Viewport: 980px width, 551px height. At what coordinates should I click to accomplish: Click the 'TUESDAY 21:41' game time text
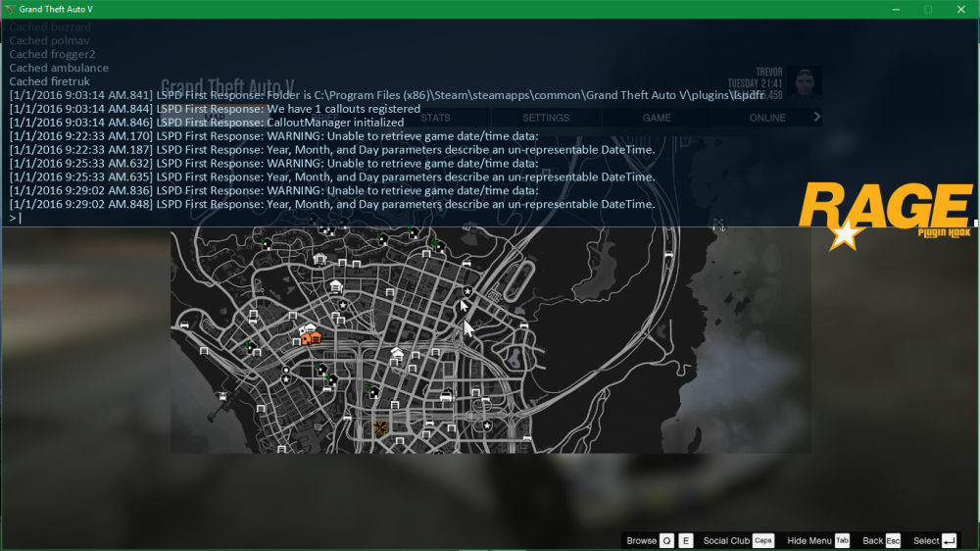click(755, 83)
